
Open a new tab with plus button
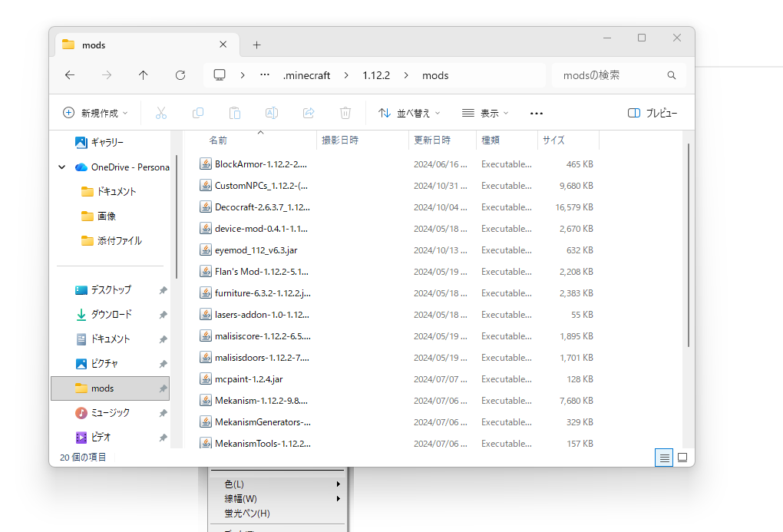click(x=256, y=45)
